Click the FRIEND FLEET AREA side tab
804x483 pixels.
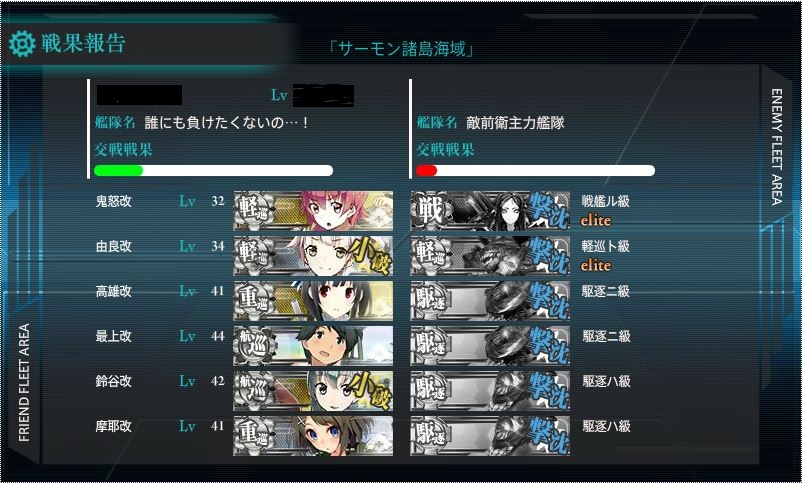click(x=24, y=382)
